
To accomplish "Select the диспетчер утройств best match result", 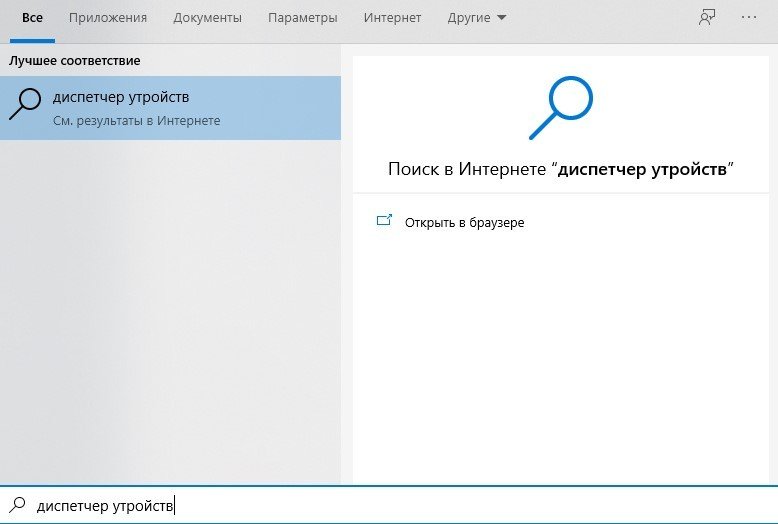I will click(170, 108).
